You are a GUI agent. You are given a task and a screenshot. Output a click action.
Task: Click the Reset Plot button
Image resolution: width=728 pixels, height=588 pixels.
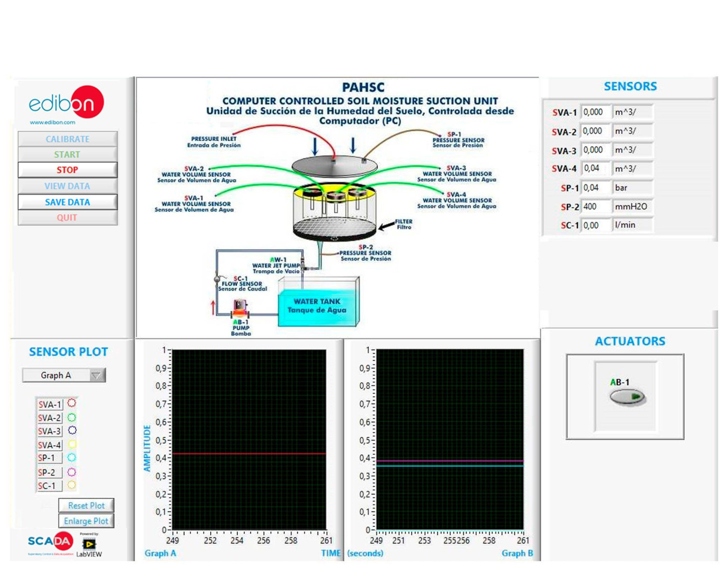click(x=86, y=505)
